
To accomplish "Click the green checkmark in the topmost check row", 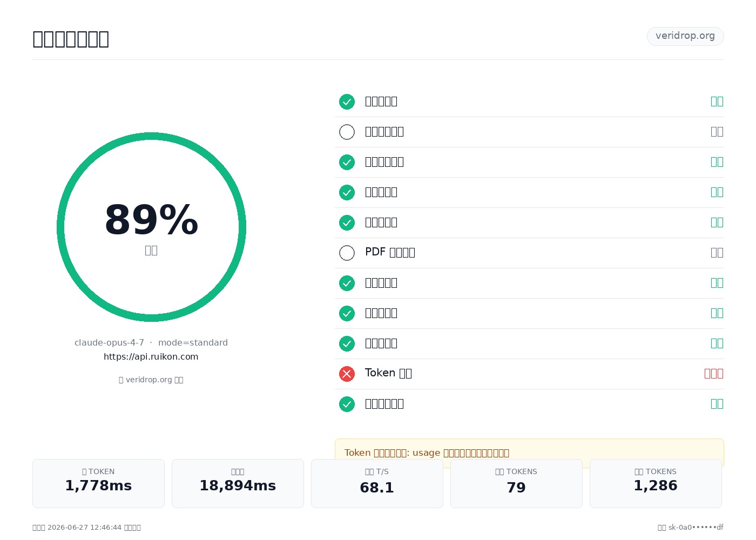I will tap(347, 102).
